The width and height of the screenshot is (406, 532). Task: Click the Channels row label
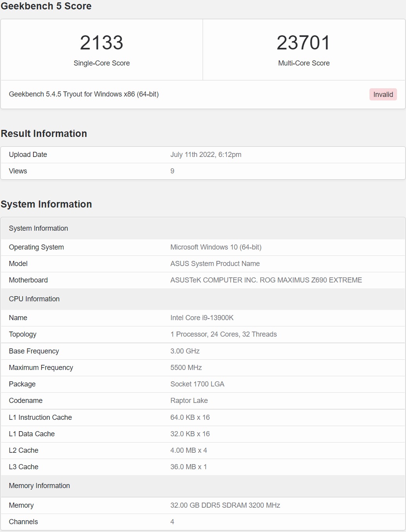click(x=24, y=522)
